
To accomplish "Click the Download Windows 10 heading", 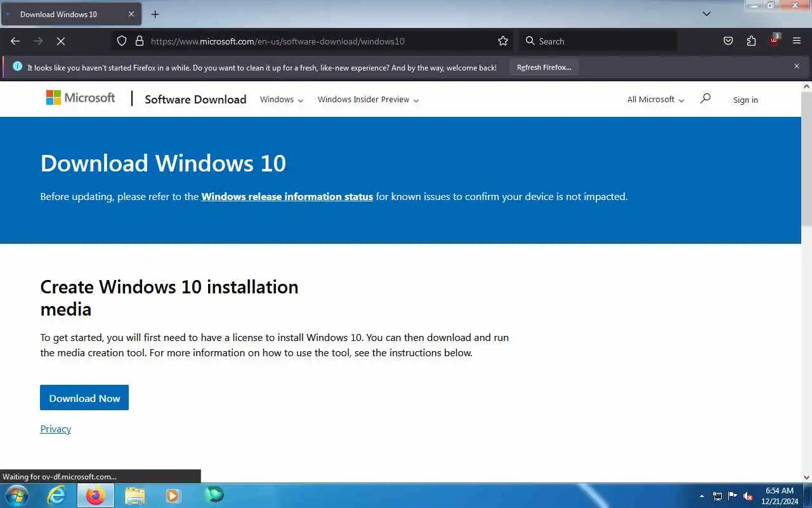I will pos(163,163).
